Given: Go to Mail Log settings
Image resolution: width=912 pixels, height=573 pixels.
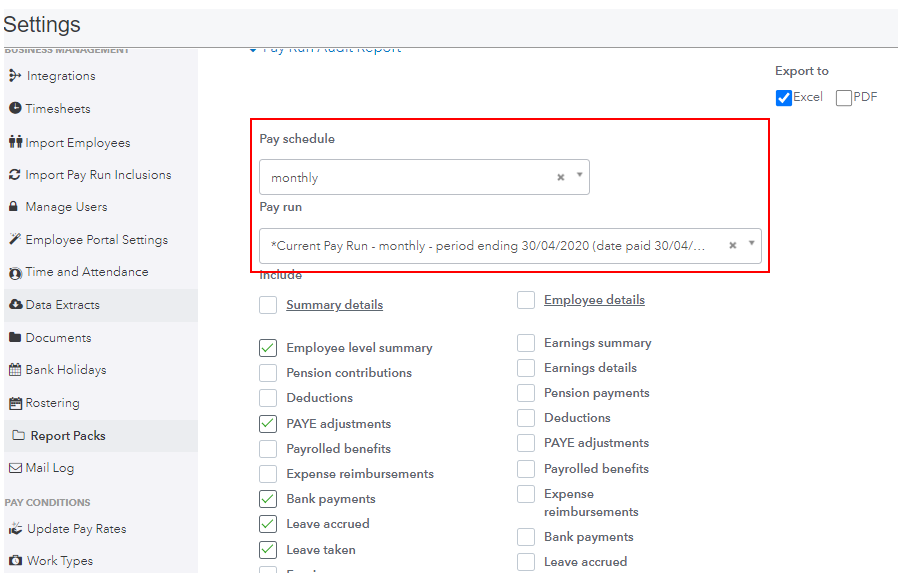Looking at the screenshot, I should (49, 468).
